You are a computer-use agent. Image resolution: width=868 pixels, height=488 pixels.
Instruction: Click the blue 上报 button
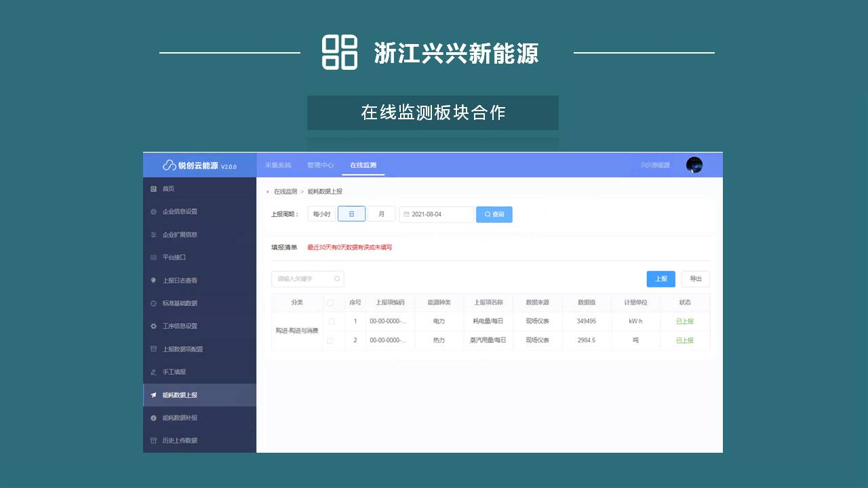coord(660,279)
